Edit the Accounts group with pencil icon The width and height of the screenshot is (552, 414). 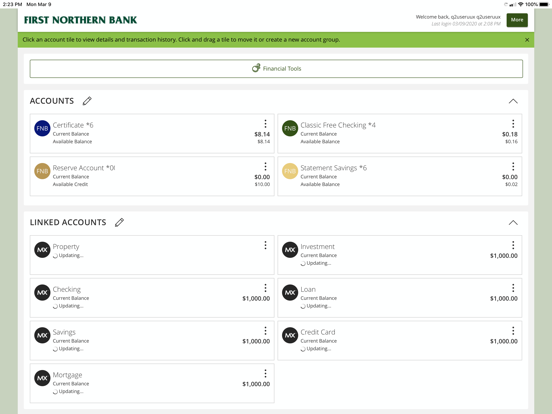[87, 101]
